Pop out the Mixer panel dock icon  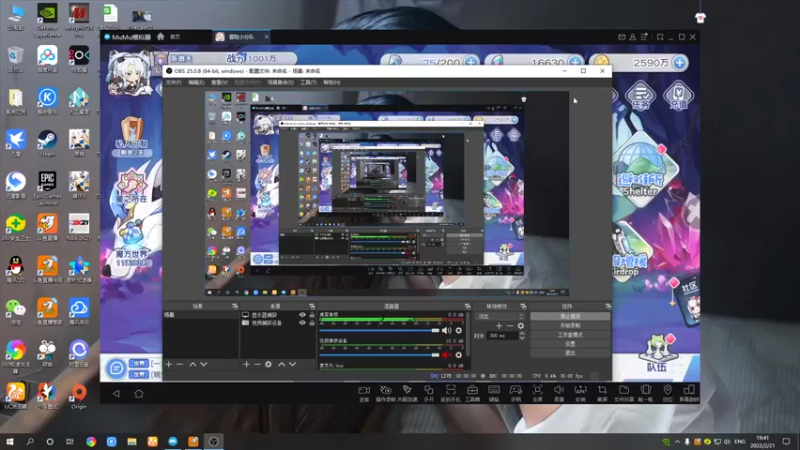[467, 306]
